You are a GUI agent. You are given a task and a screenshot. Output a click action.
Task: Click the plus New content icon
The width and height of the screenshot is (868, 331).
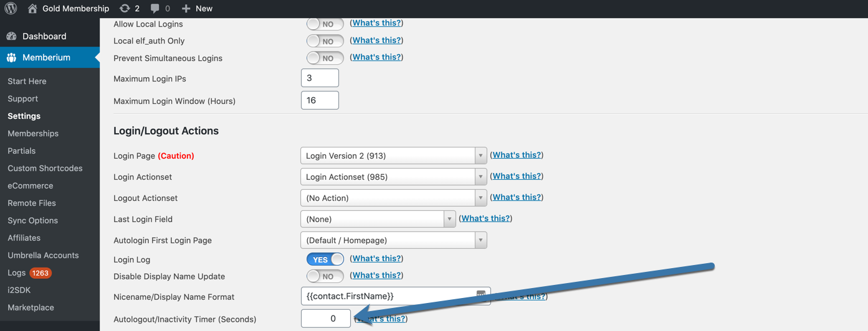click(x=186, y=9)
